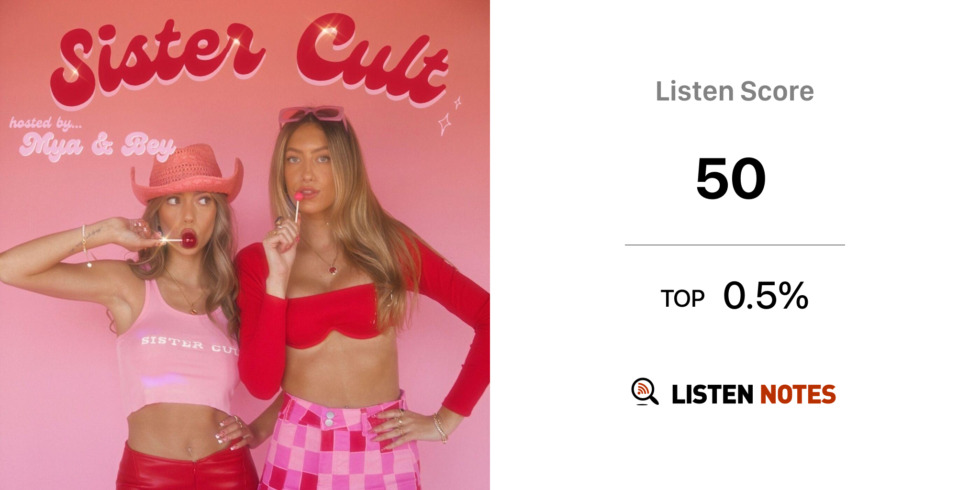Click the score number 50

tap(731, 179)
